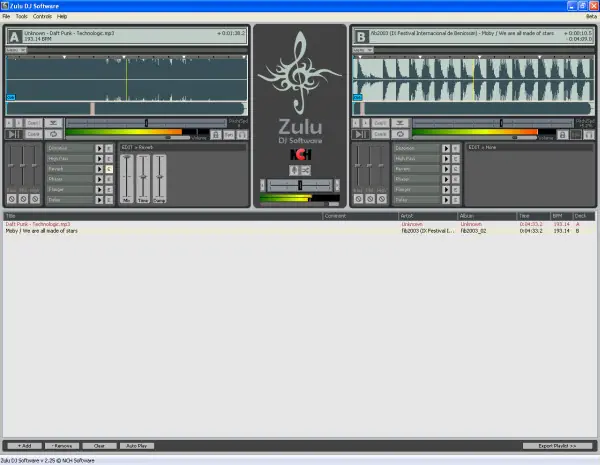Image resolution: width=600 pixels, height=465 pixels.
Task: Click the lock icon on deck B
Action: click(x=562, y=135)
